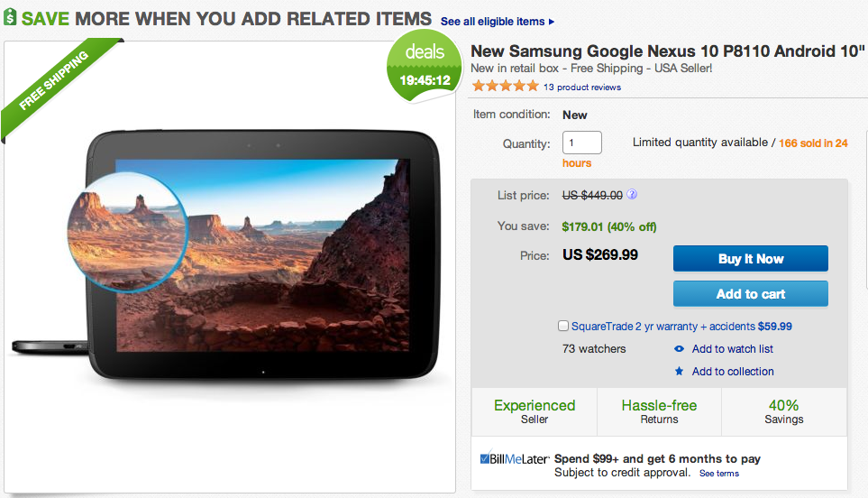Click the Quantity input field
Image resolution: width=868 pixels, height=498 pixels.
click(581, 143)
